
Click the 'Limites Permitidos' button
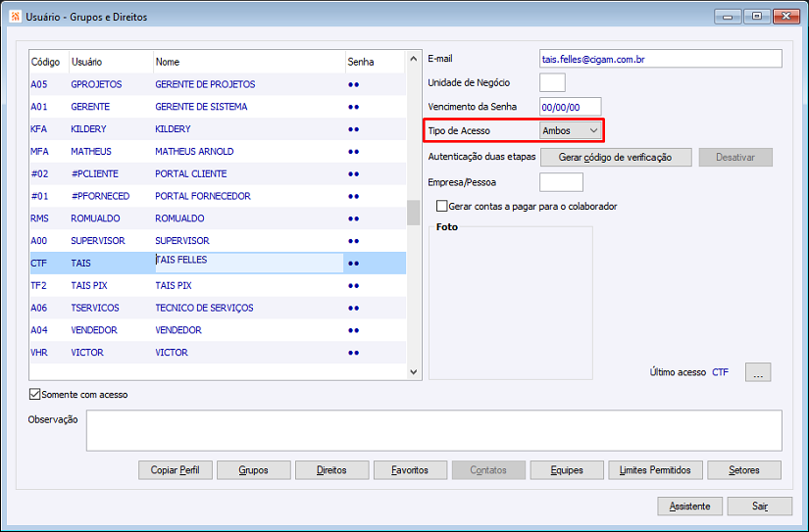(655, 470)
